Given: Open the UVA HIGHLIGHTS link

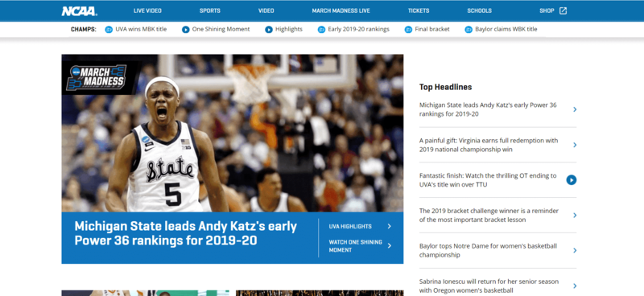Looking at the screenshot, I should click(350, 226).
